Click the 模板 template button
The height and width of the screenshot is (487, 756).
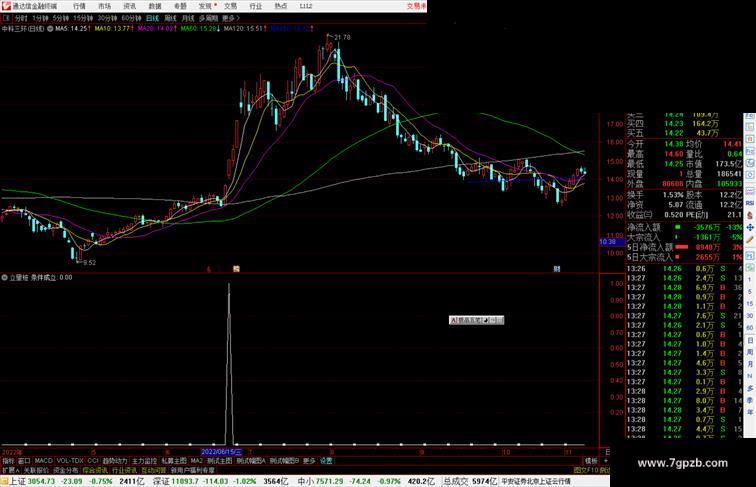591,461
